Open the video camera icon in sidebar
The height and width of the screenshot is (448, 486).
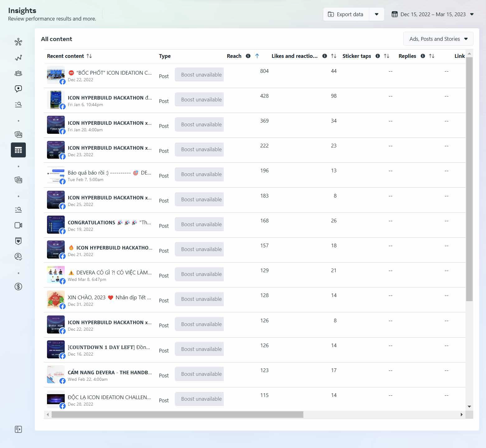(18, 225)
